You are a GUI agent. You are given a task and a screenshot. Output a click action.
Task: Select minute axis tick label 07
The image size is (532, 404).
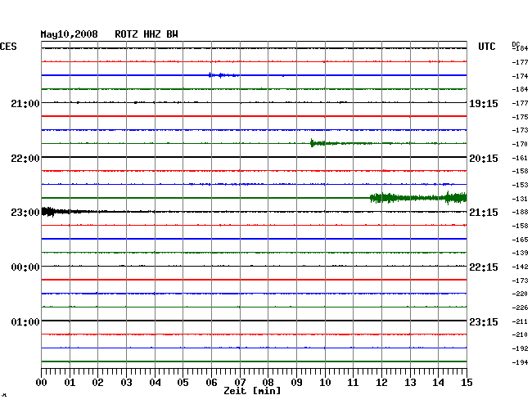[240, 383]
